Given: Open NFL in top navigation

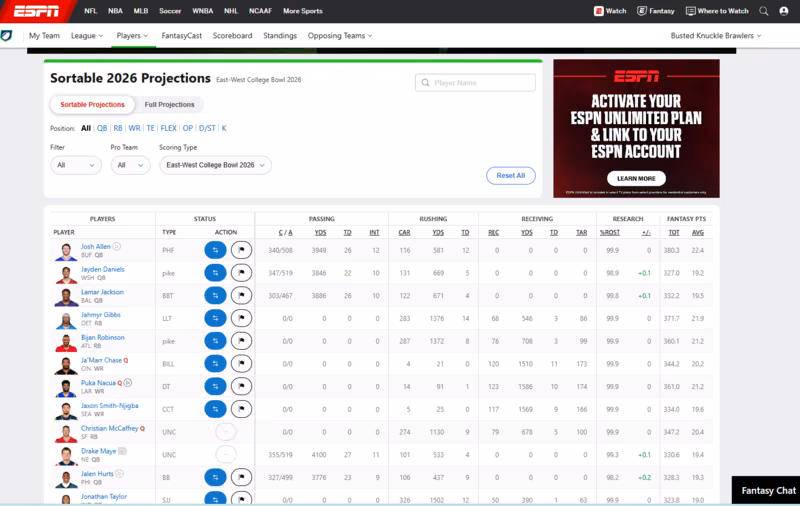Looking at the screenshot, I should coord(90,11).
